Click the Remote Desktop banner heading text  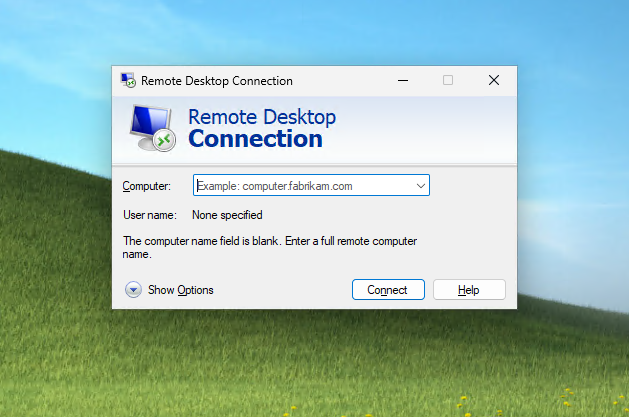[262, 117]
